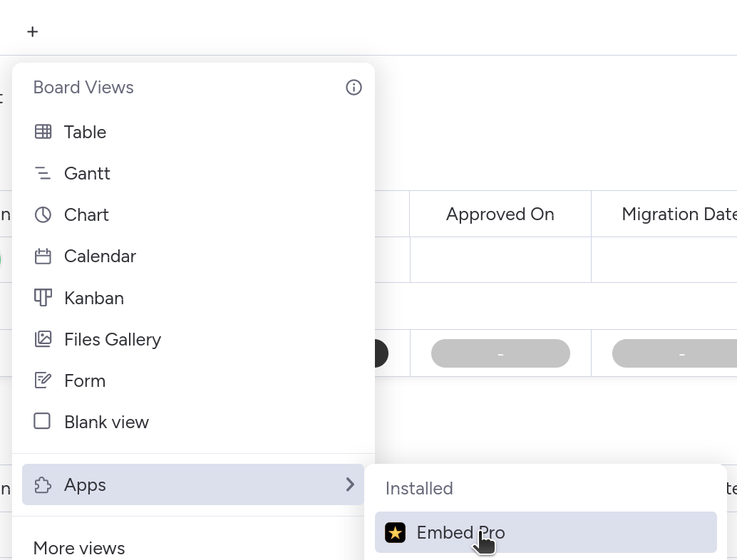737x560 pixels.
Task: Click the gray Approved On summary pill
Action: [500, 353]
